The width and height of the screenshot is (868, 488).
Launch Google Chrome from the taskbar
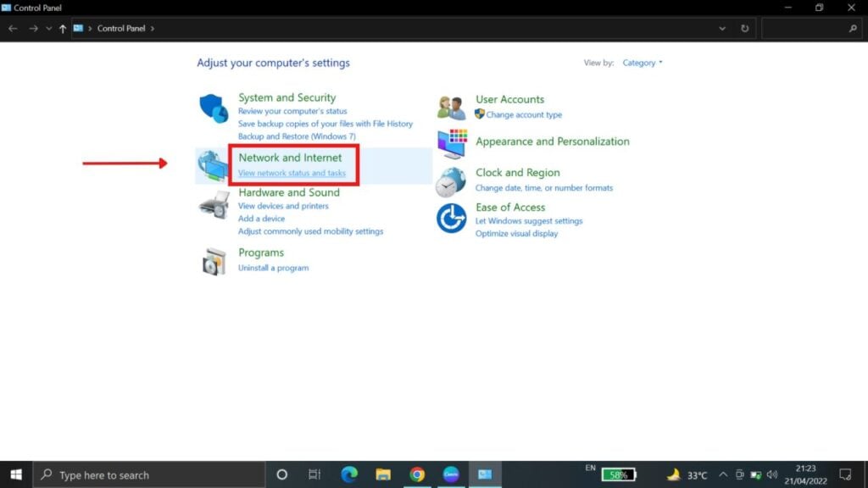pyautogui.click(x=417, y=474)
